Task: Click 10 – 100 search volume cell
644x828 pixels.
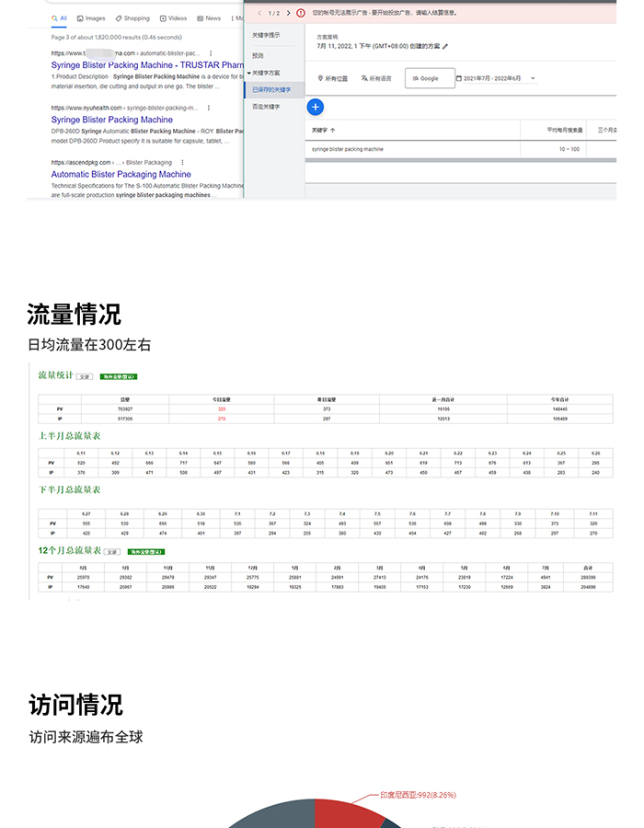Action: tap(569, 149)
